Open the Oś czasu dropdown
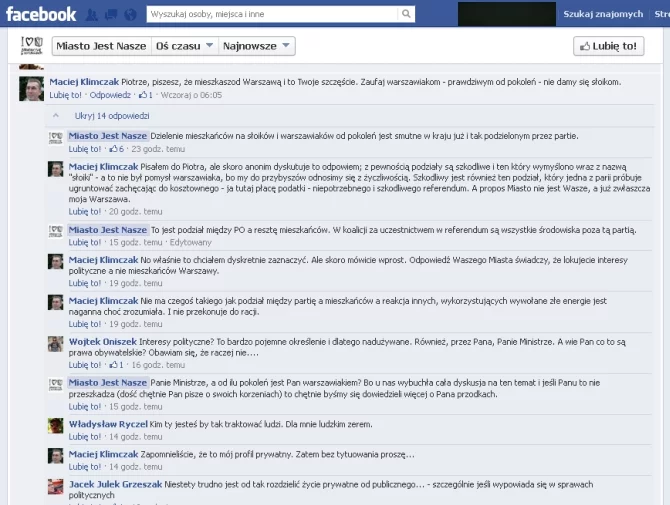670x505 pixels. 184,46
